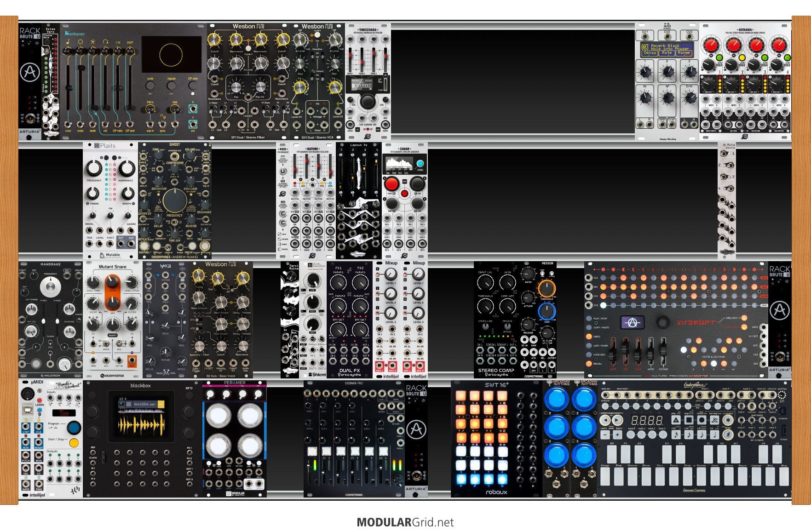Image resolution: width=811 pixels, height=532 pixels.
Task: Click the asterisk load-project button on Ground Control
Action: (x=728, y=420)
